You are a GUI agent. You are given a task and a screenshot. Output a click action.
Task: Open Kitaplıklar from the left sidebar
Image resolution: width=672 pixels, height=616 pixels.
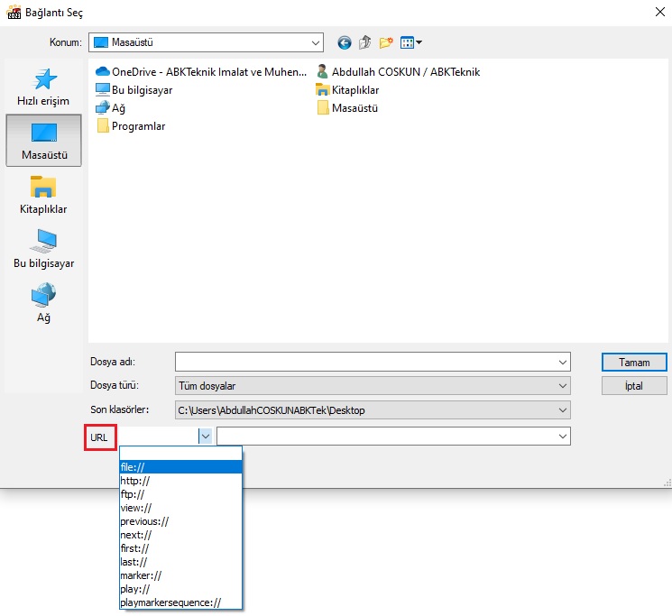(x=43, y=194)
